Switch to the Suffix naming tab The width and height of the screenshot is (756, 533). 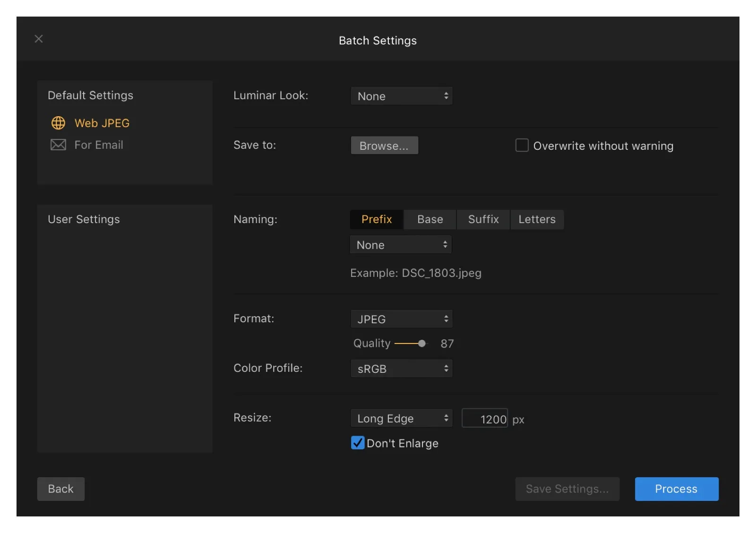click(483, 219)
